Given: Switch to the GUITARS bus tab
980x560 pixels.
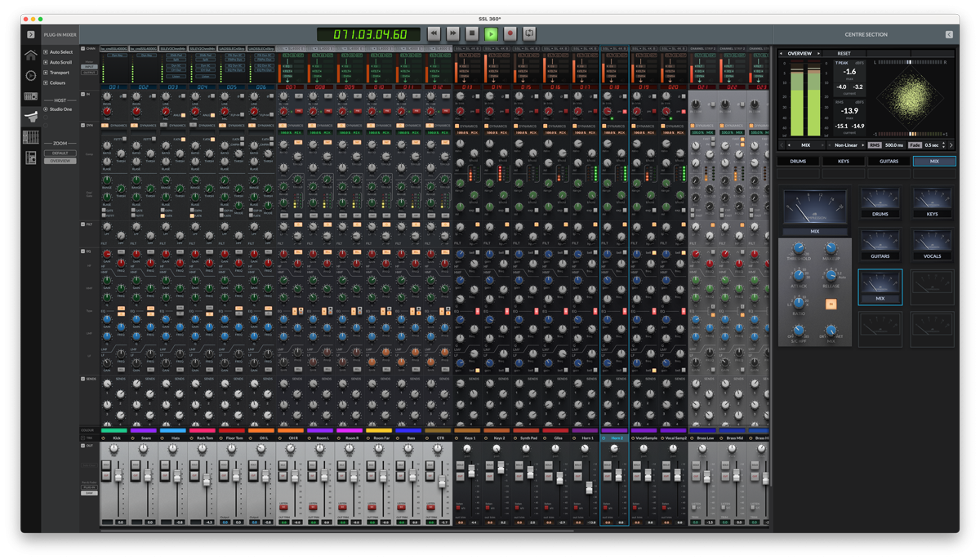Looking at the screenshot, I should tap(889, 162).
